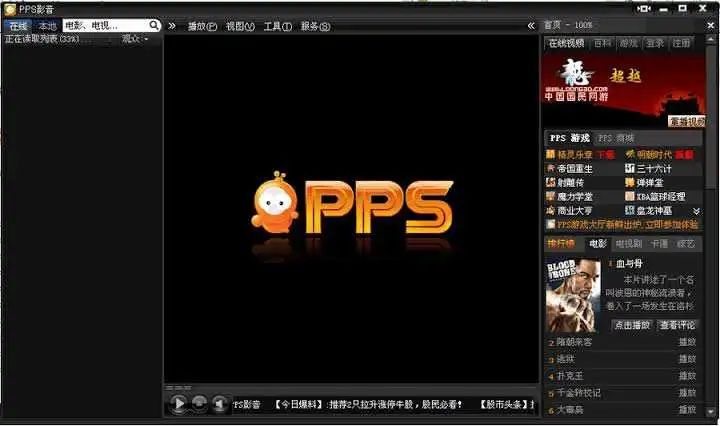Viewport: 720px width, 426px height.
Task: Switch to the 本地 tab
Action: (47, 26)
